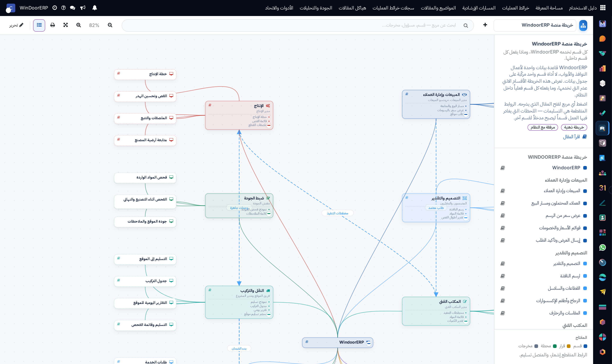Image resolution: width=612 pixels, height=364 pixels.
Task: Click the blue sitemap hierarchy icon
Action: coord(583,25)
